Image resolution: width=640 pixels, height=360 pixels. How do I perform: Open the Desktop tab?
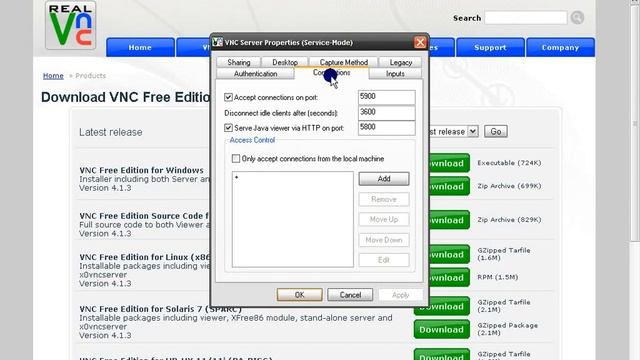285,62
